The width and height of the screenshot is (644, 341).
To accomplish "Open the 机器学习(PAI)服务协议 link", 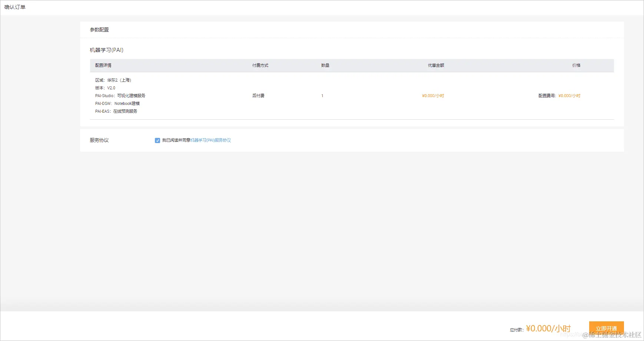I will (210, 140).
